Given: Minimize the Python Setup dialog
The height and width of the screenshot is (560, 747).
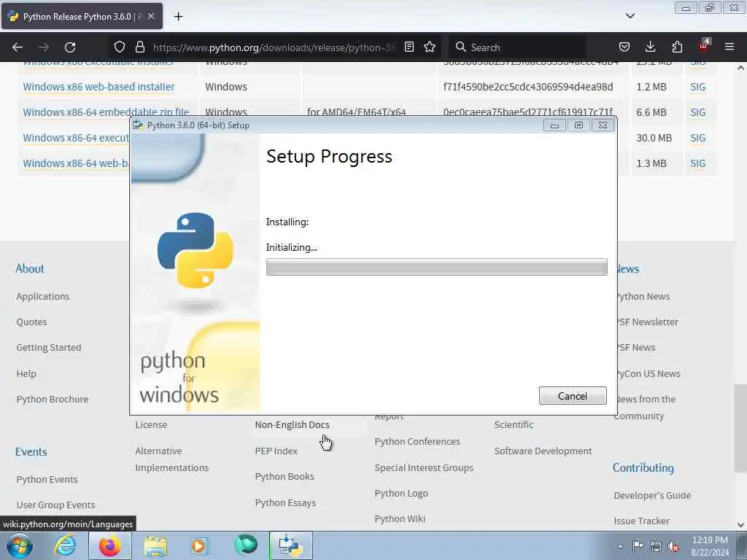Looking at the screenshot, I should coord(554,125).
